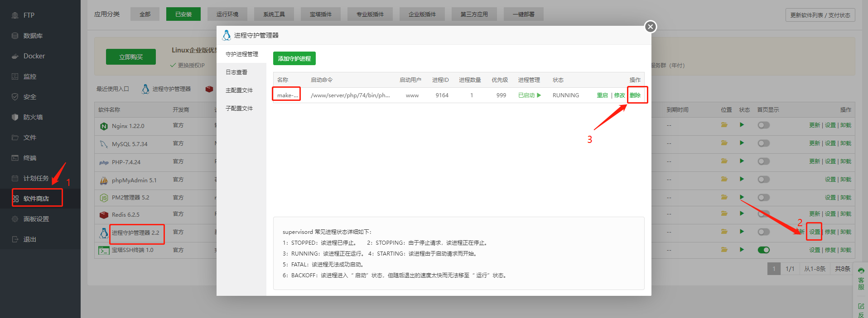Viewport: 868px width, 318px height.
Task: Click pagination page 1 button
Action: [774, 269]
